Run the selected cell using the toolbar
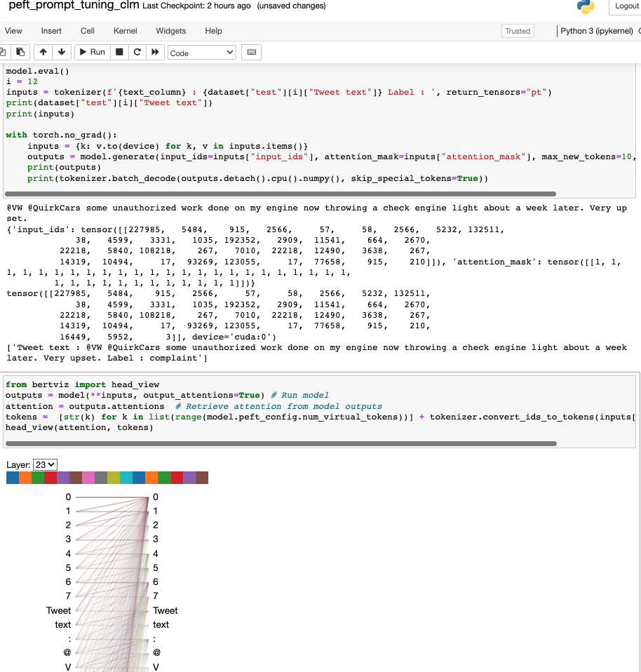This screenshot has width=641, height=672. pos(92,51)
